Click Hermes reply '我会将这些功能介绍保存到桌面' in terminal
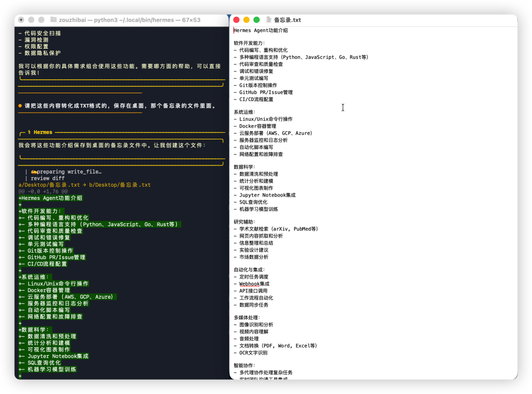 click(112, 145)
